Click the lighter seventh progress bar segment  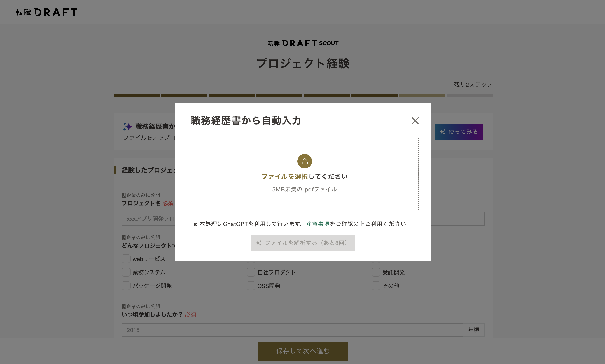tap(422, 96)
